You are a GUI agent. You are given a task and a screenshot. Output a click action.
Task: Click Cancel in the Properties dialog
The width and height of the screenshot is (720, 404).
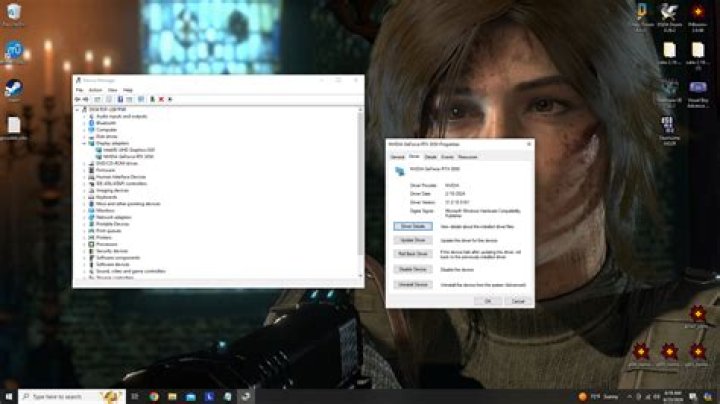pos(518,301)
